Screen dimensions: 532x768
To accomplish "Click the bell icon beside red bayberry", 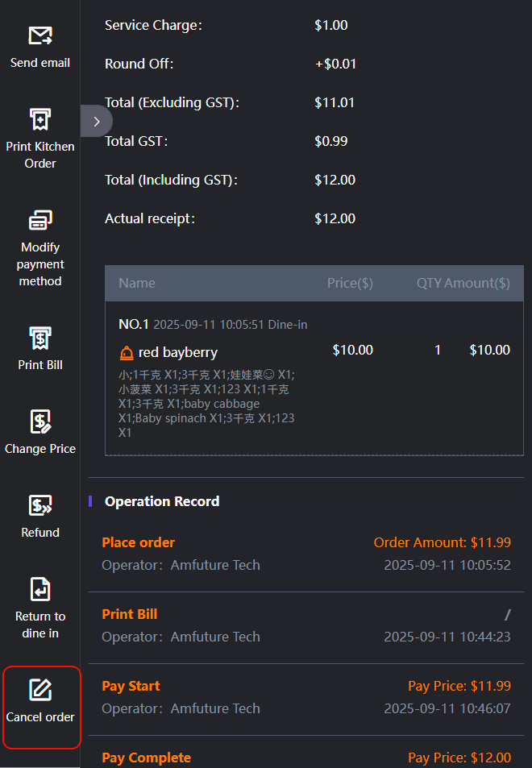I will [127, 353].
